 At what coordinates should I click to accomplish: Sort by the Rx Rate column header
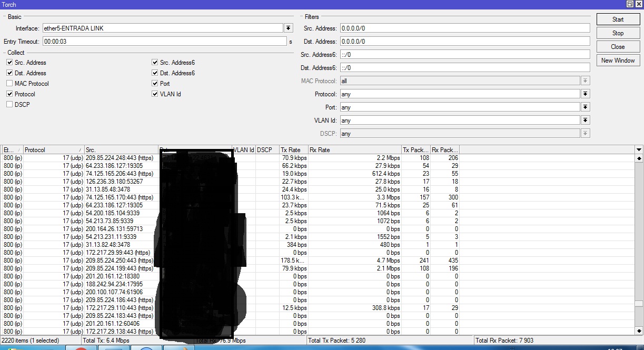354,150
